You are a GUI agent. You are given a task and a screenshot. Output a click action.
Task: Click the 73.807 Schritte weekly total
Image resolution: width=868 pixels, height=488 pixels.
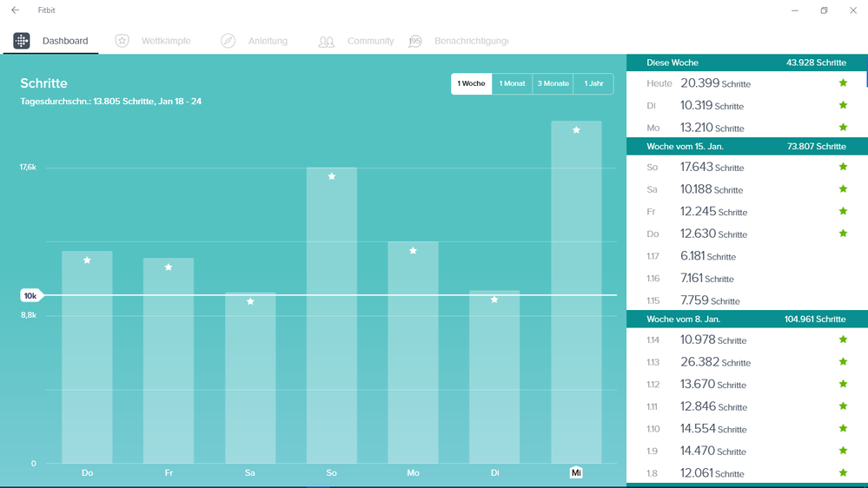[817, 146]
